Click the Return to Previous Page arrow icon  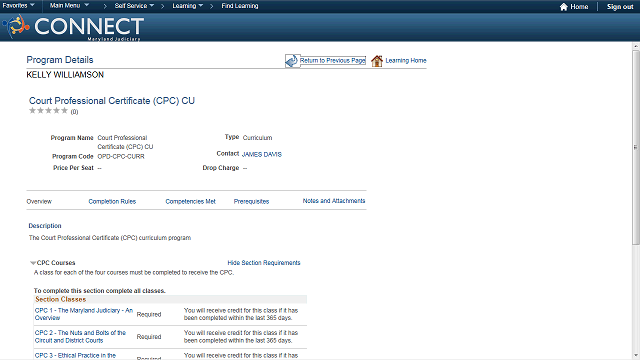291,61
